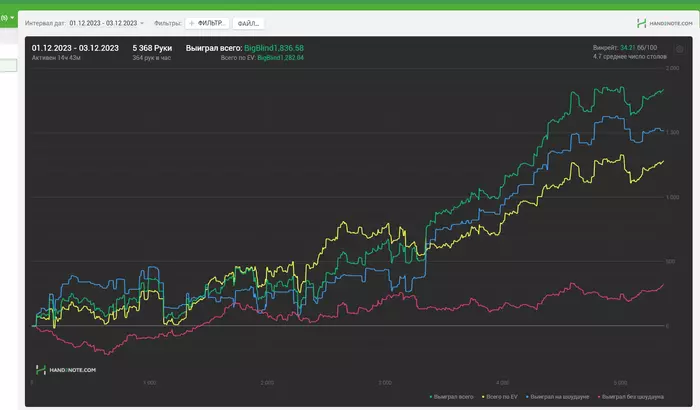
Task: Toggle the Выиграл на шоудауне legend series
Action: pos(557,397)
